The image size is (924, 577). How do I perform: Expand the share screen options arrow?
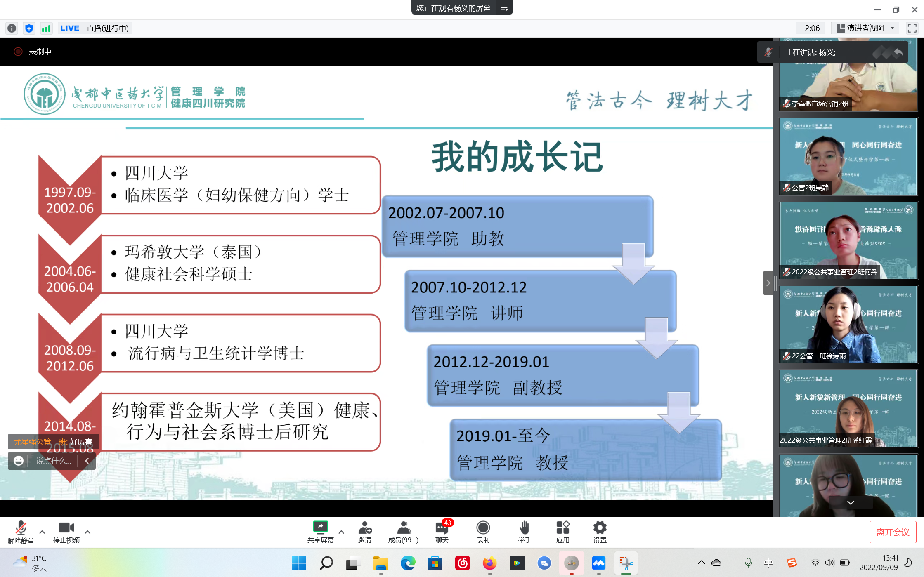(341, 532)
